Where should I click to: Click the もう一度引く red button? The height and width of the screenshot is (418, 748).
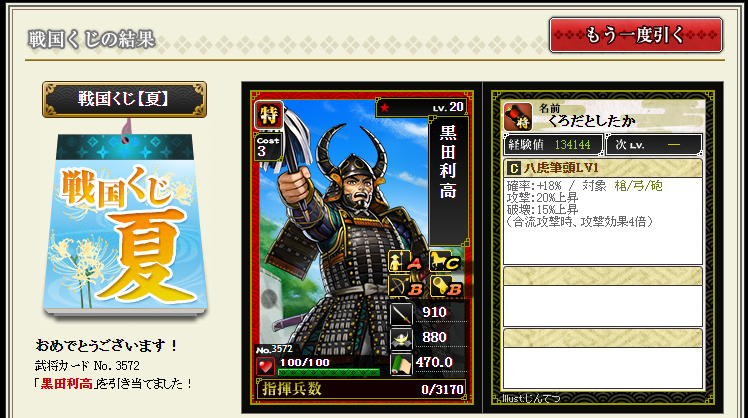(x=636, y=35)
